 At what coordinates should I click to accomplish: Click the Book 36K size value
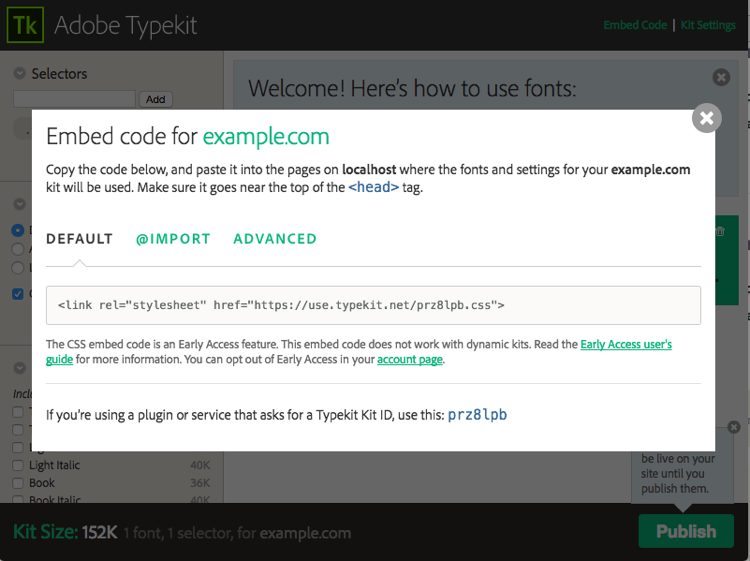(x=200, y=483)
